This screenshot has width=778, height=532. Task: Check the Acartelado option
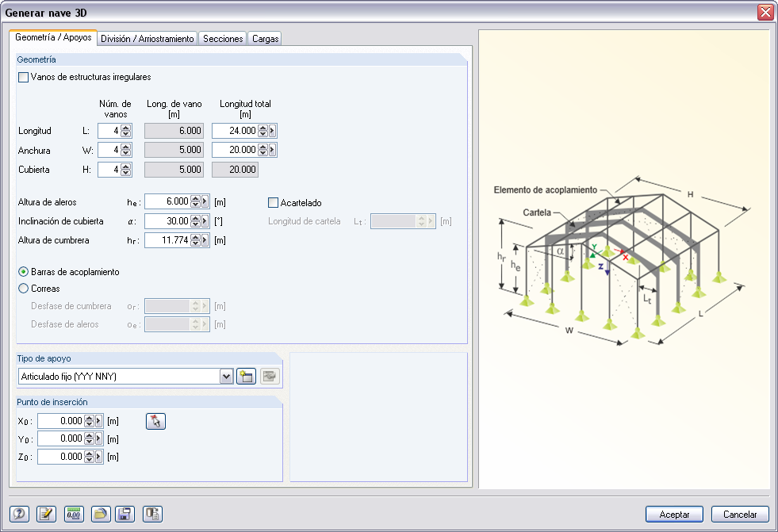coord(273,203)
